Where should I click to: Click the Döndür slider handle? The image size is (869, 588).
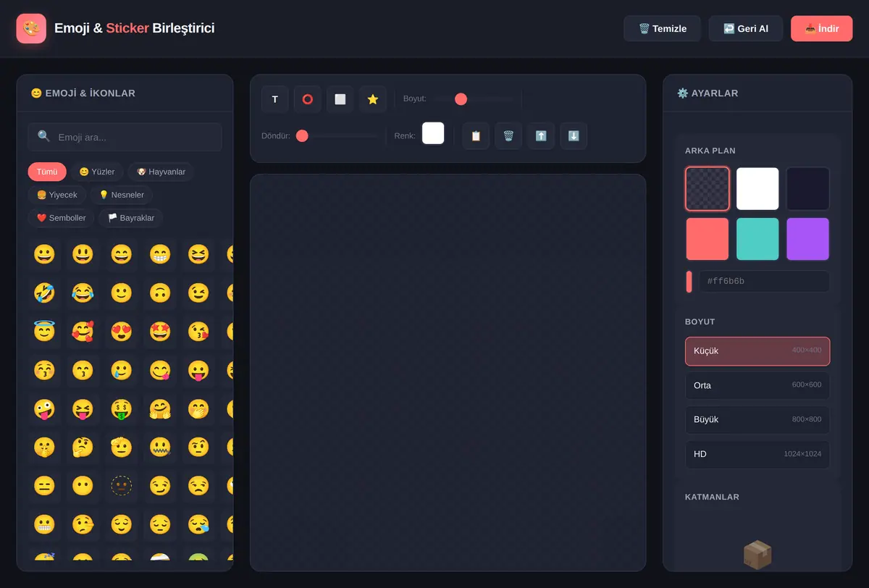click(302, 135)
